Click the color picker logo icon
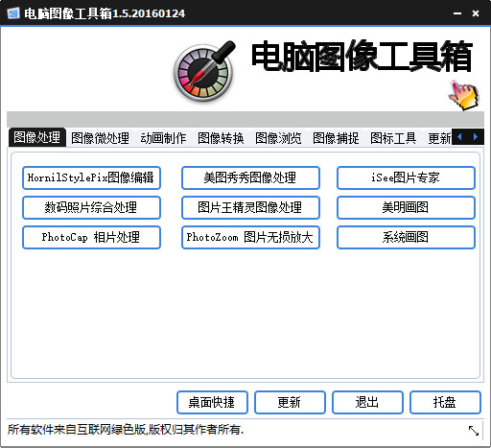 (x=204, y=71)
